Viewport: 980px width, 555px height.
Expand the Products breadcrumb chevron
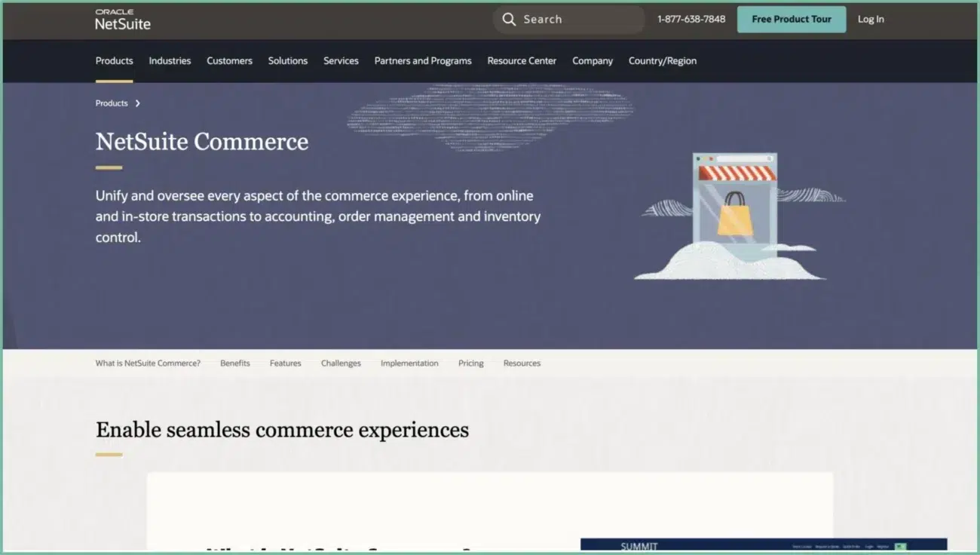(138, 103)
